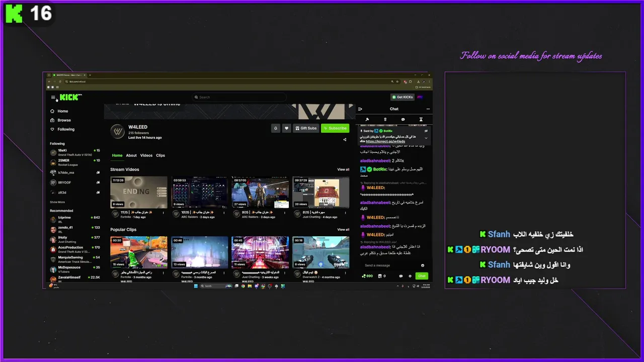The width and height of the screenshot is (644, 362).
Task: Switch to the Clips channel tab
Action: pyautogui.click(x=160, y=155)
